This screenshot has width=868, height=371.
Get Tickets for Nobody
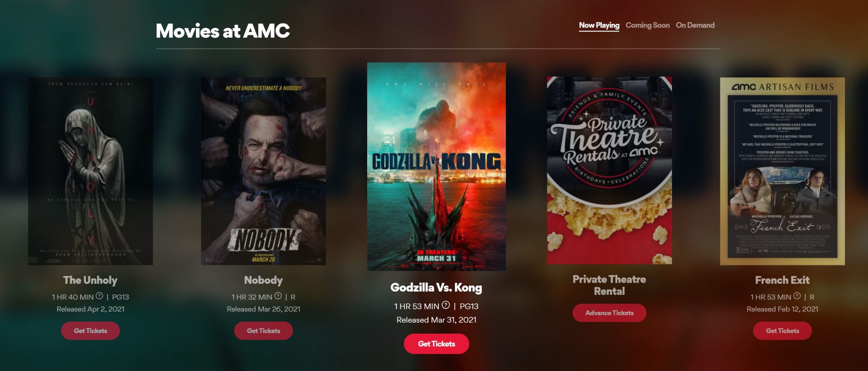point(263,331)
